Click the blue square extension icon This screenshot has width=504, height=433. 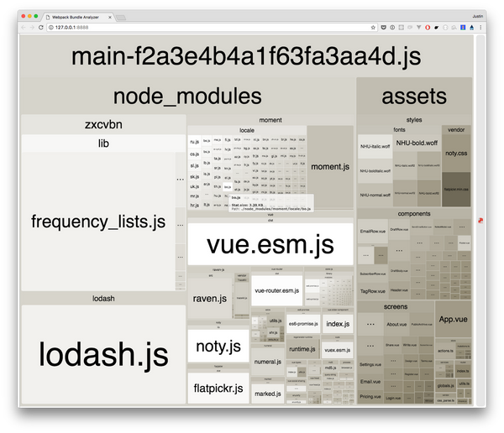tap(463, 28)
